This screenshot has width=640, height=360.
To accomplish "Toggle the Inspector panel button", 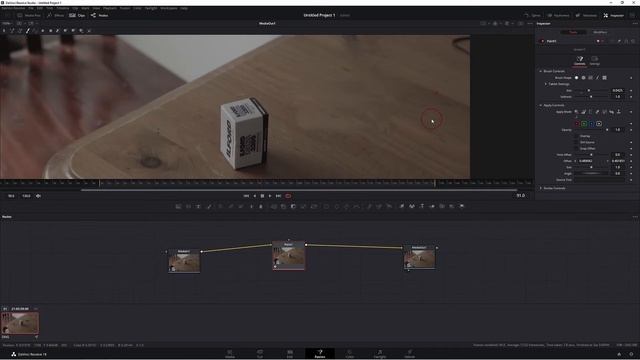I will [613, 16].
